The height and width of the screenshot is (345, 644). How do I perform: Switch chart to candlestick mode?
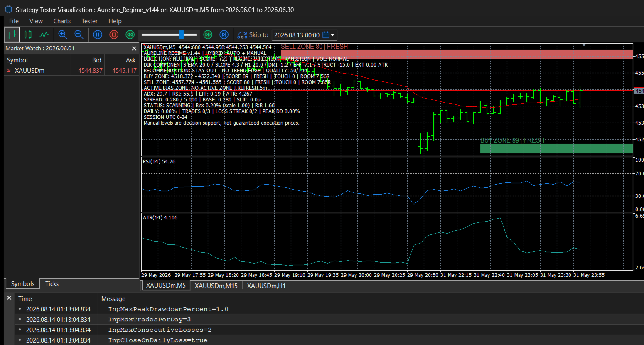coord(28,34)
